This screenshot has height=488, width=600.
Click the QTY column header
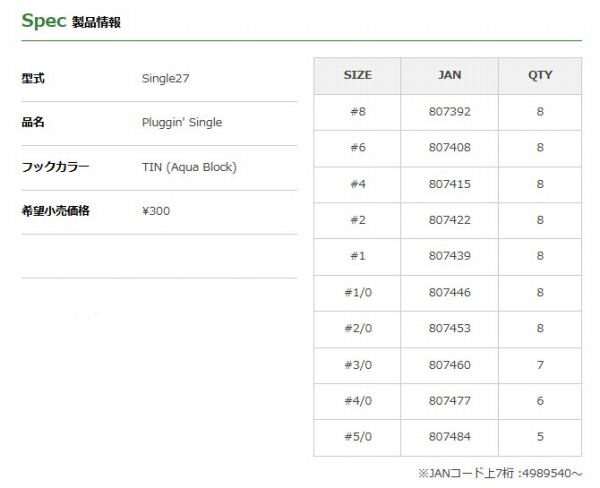tap(540, 75)
